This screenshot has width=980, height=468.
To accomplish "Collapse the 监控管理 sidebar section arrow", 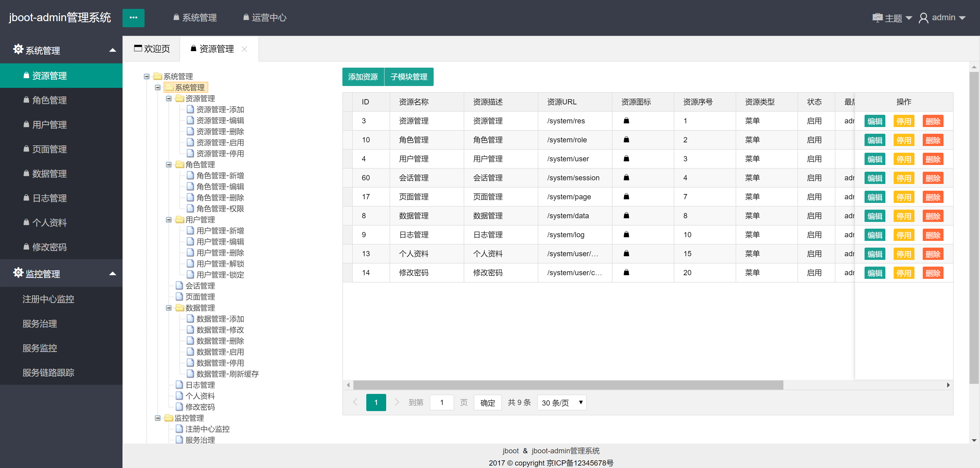I will pyautogui.click(x=112, y=273).
